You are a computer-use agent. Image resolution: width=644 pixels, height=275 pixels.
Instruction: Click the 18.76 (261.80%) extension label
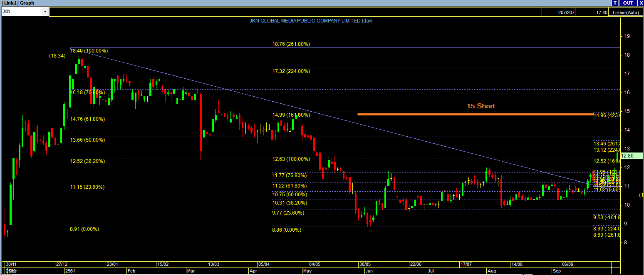coord(291,44)
